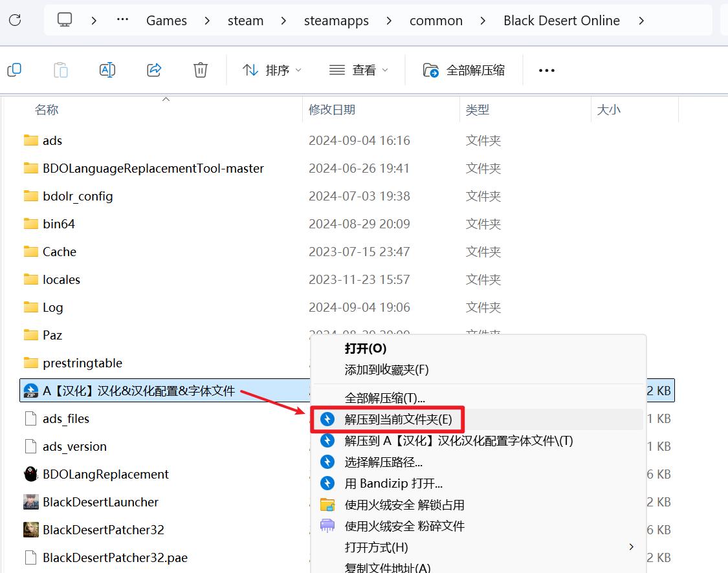Click the Delete trash icon
728x573 pixels.
click(200, 70)
